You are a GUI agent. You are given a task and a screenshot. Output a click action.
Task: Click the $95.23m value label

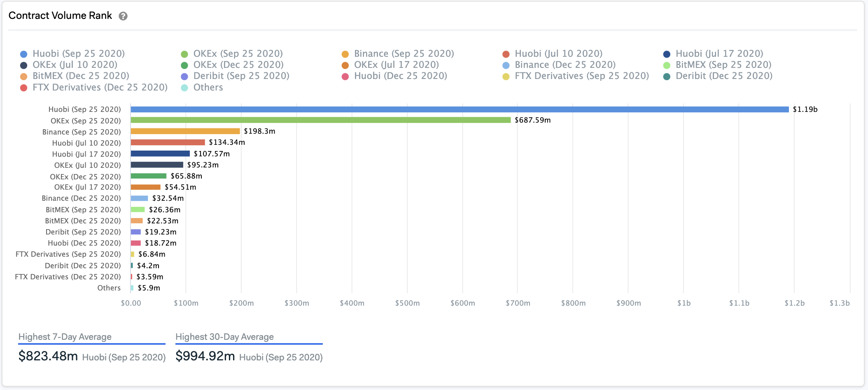tap(203, 165)
